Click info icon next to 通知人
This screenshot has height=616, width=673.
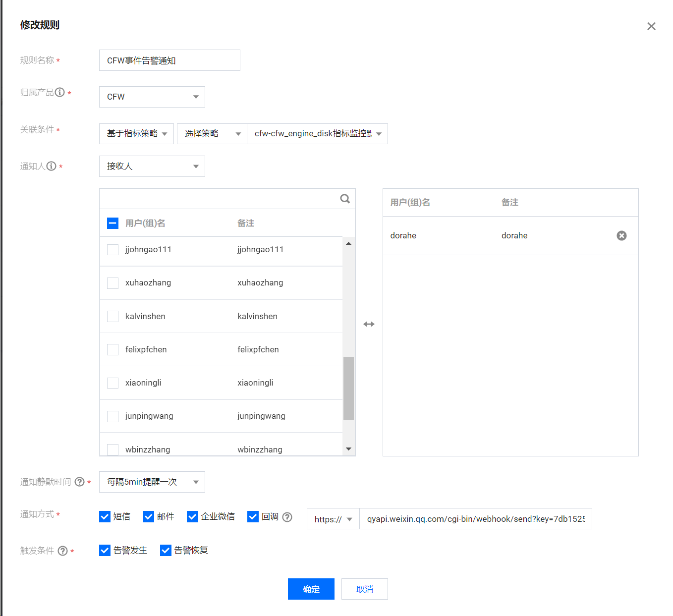[52, 166]
